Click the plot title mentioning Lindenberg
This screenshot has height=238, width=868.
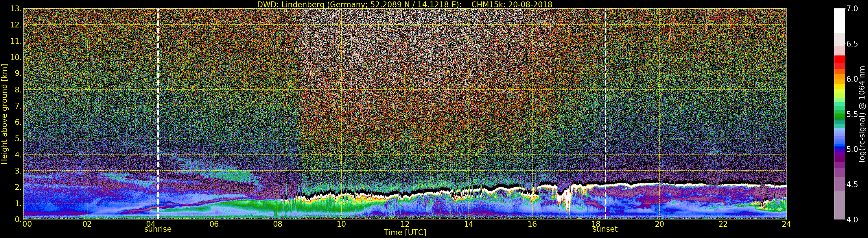click(405, 4)
